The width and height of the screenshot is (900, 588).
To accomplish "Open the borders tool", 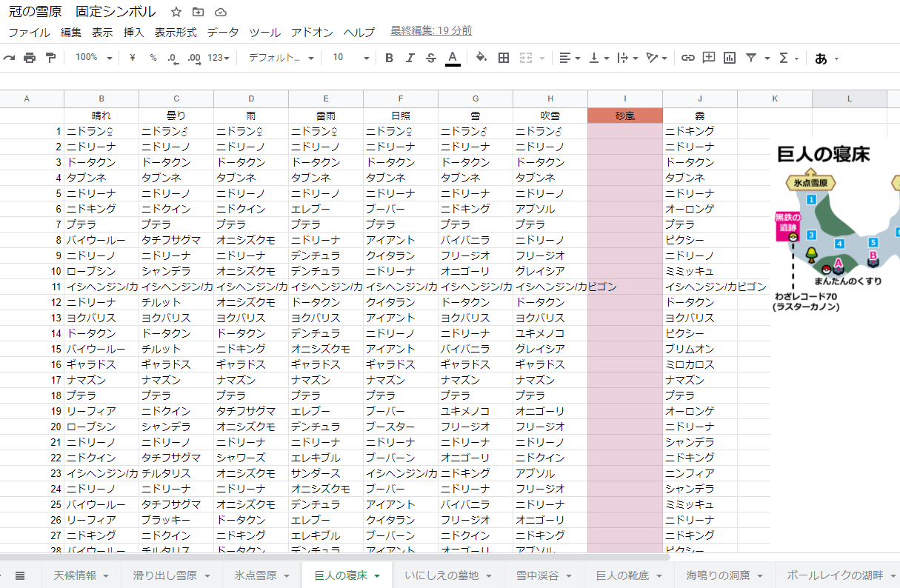I will coord(504,58).
